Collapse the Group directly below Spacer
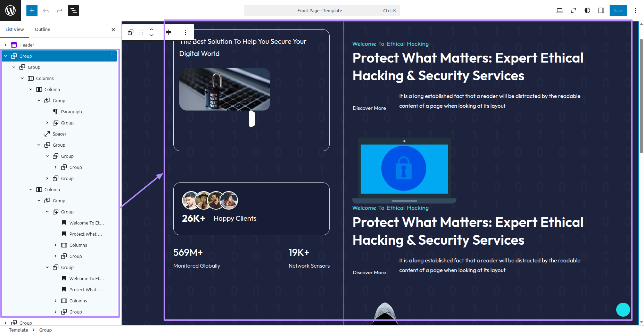 [39, 145]
